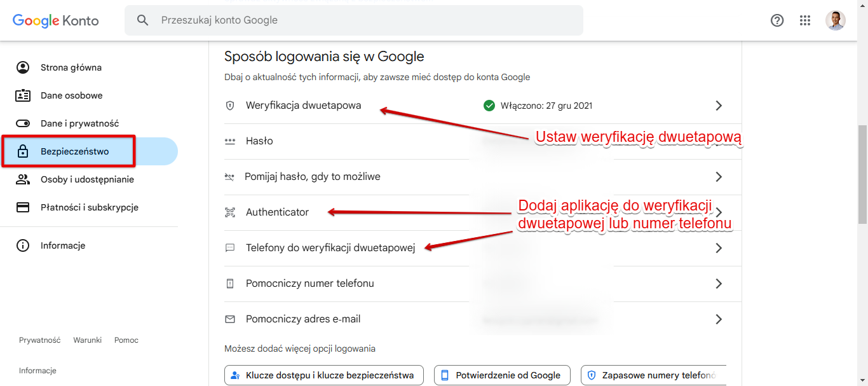Screen dimensions: 868x386
Task: Click the Dane i prywatność toggle icon
Action: 23,123
